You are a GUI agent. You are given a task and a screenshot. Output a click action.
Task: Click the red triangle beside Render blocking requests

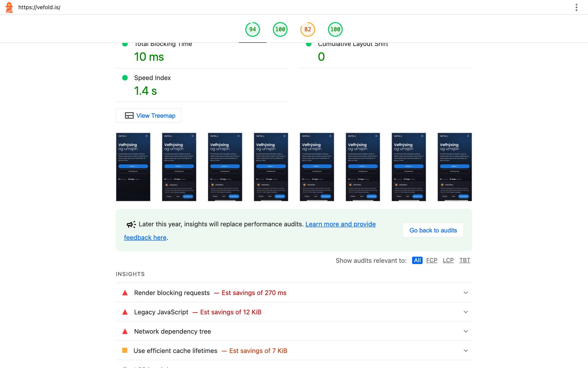(125, 293)
